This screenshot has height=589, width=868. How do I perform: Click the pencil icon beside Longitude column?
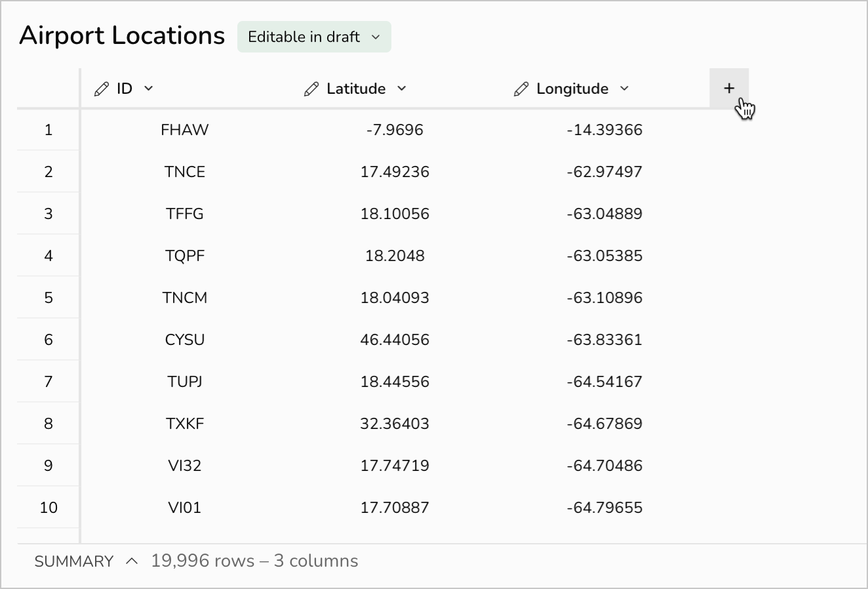pyautogui.click(x=521, y=89)
